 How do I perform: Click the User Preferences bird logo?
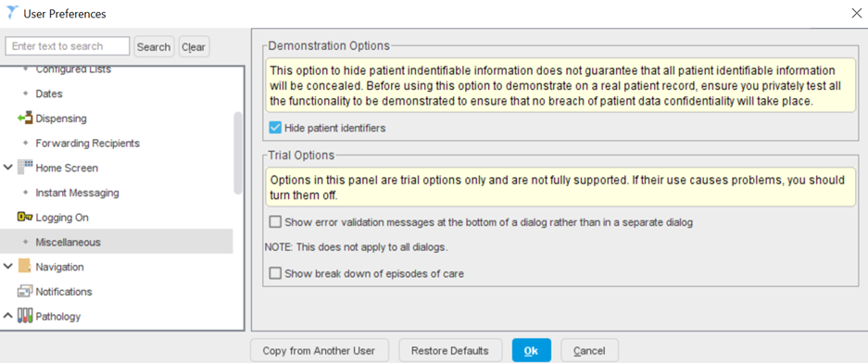click(x=12, y=13)
